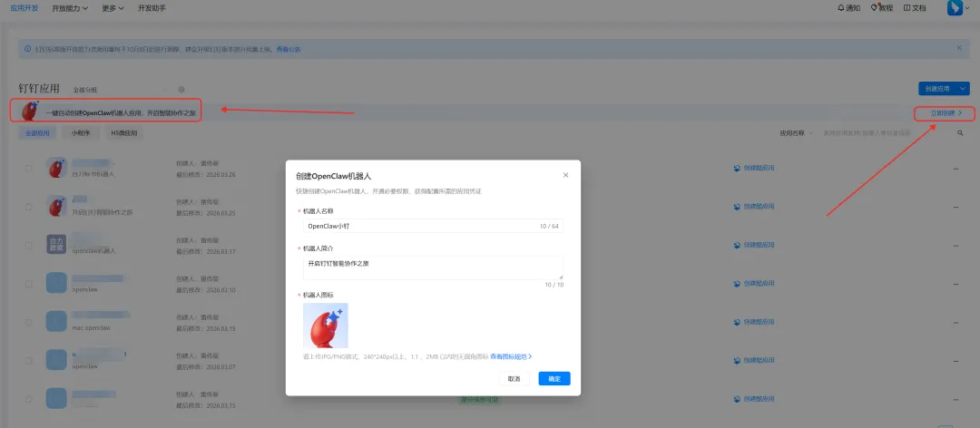Image resolution: width=980 pixels, height=428 pixels.
Task: Click the lobster icon in OpenClaw banner
Action: [x=30, y=111]
